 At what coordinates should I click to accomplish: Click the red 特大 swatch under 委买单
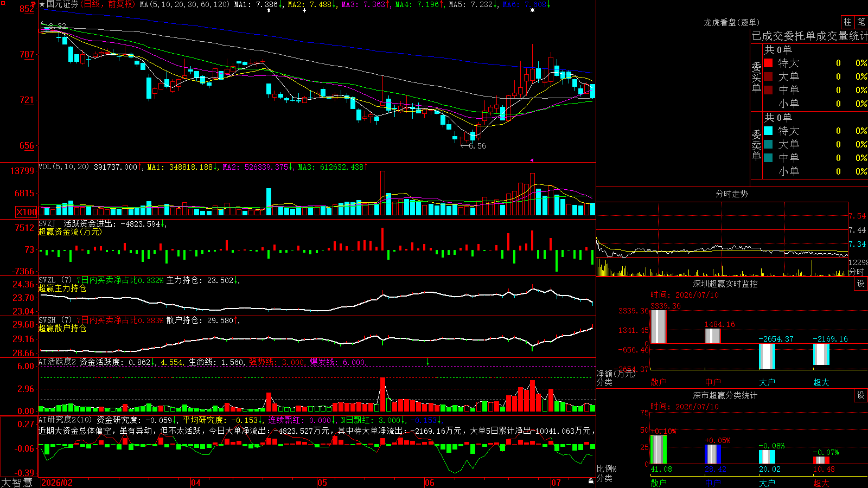pos(768,63)
